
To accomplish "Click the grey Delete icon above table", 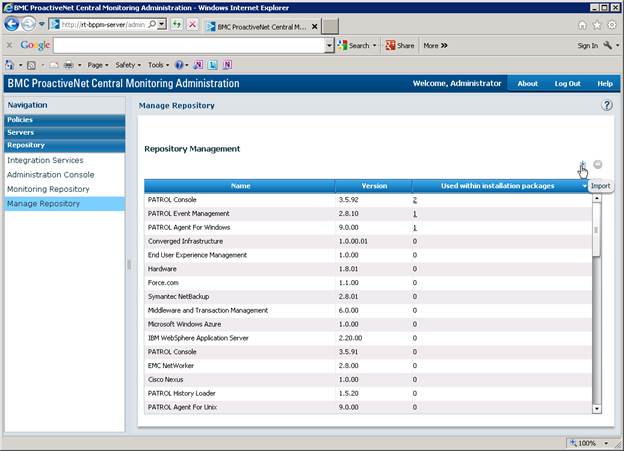I will coord(597,165).
